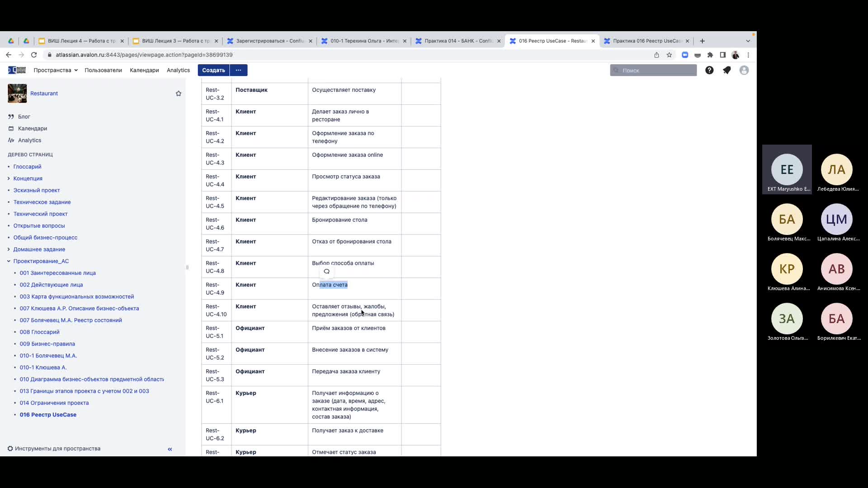Open Пользователи menu item

pos(103,70)
